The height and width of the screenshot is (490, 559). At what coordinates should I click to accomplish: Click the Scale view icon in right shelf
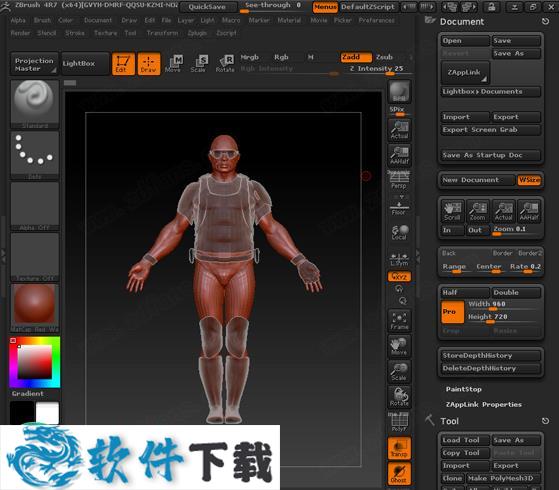click(399, 372)
